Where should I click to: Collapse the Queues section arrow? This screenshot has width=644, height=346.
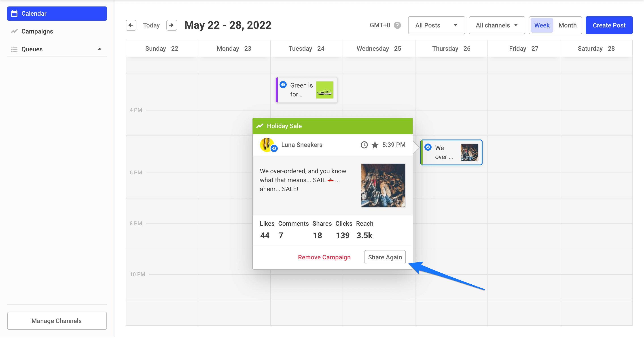100,49
